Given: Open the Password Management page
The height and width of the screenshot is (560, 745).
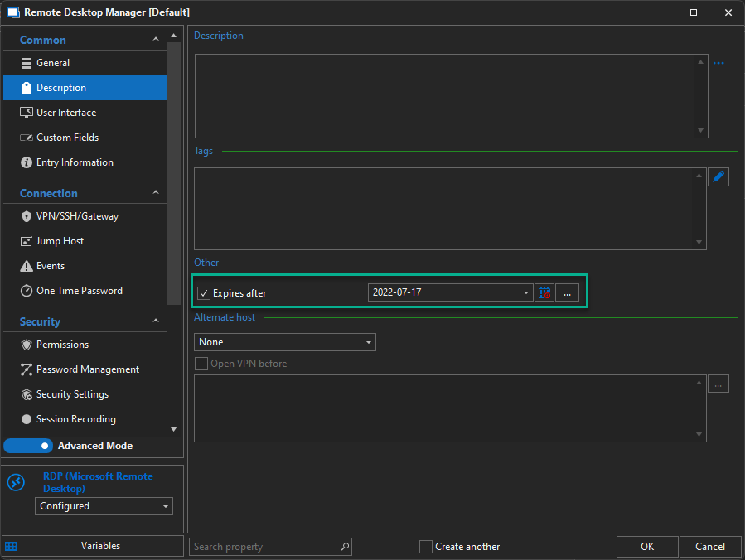Looking at the screenshot, I should point(88,369).
